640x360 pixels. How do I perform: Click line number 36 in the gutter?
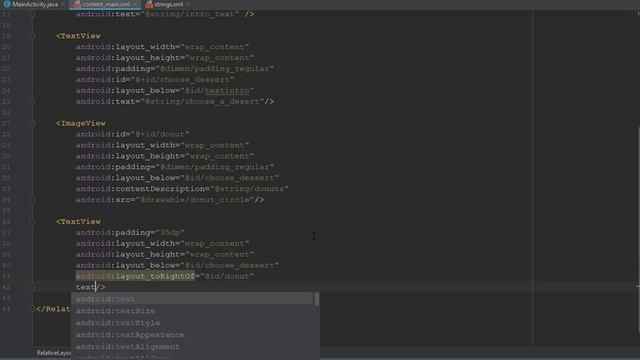coord(6,222)
